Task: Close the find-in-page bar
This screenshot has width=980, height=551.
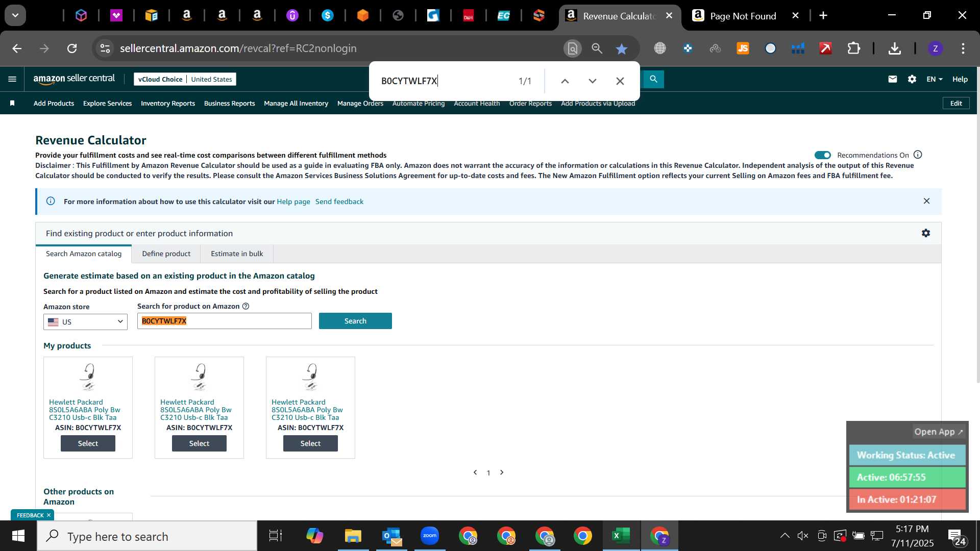Action: [620, 81]
